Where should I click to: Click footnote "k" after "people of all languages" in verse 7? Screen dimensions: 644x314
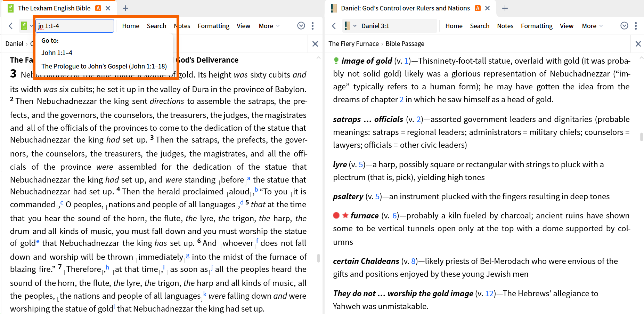pyautogui.click(x=205, y=294)
